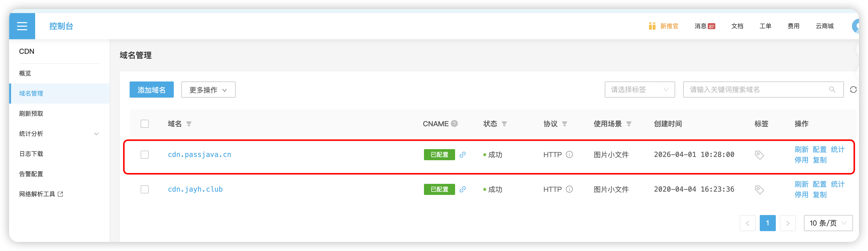
Task: Copy CNAME link icon for cdn.passjava.cn
Action: [x=463, y=155]
